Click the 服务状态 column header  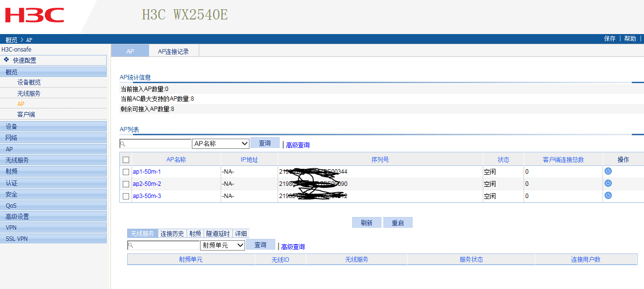click(472, 259)
